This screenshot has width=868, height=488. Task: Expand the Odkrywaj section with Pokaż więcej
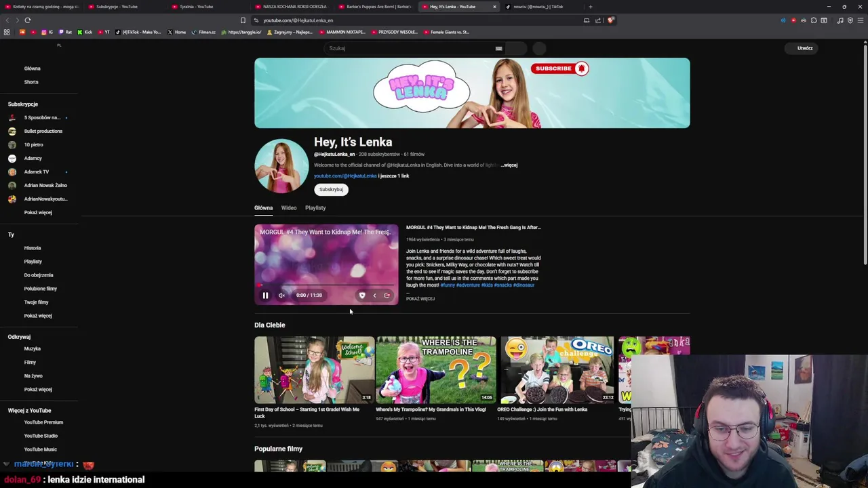[x=38, y=390]
